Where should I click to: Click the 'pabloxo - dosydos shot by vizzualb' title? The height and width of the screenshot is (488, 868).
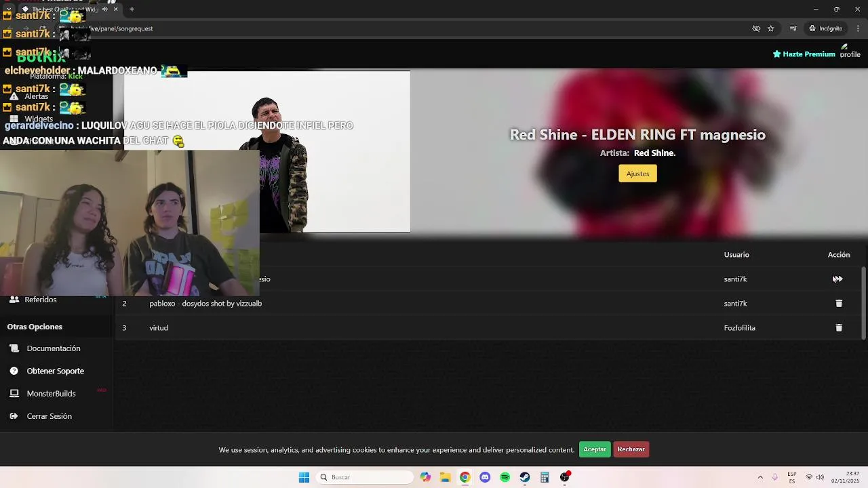205,304
